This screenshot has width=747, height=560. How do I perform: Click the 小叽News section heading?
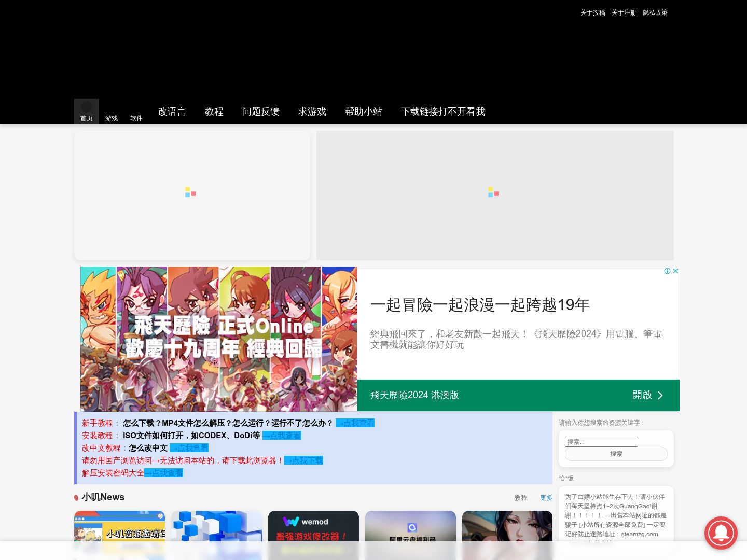click(103, 497)
